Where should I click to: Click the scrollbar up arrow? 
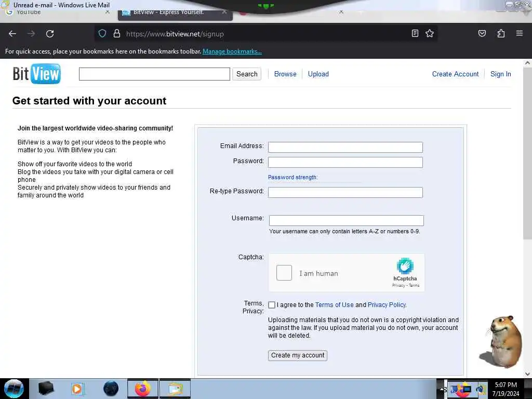[528, 63]
